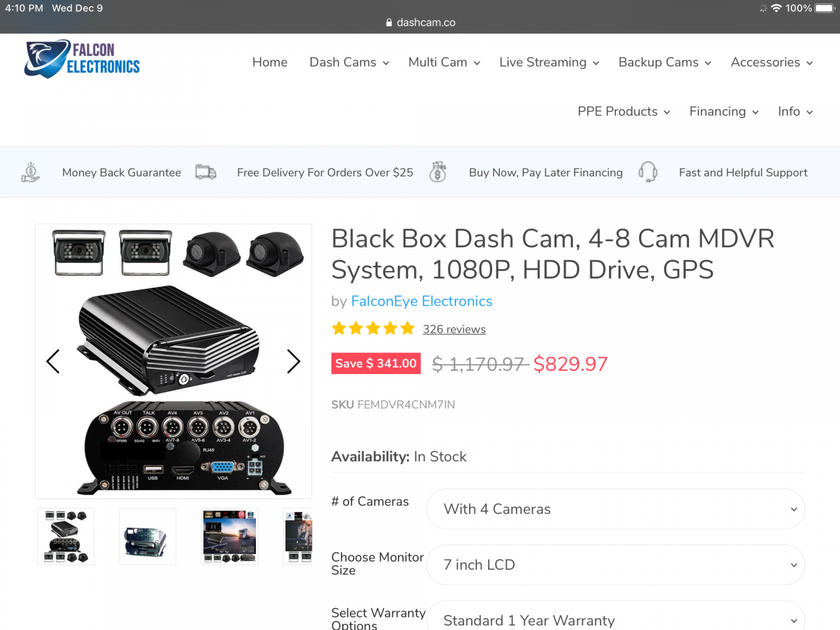Expand the Financing menu

724,112
